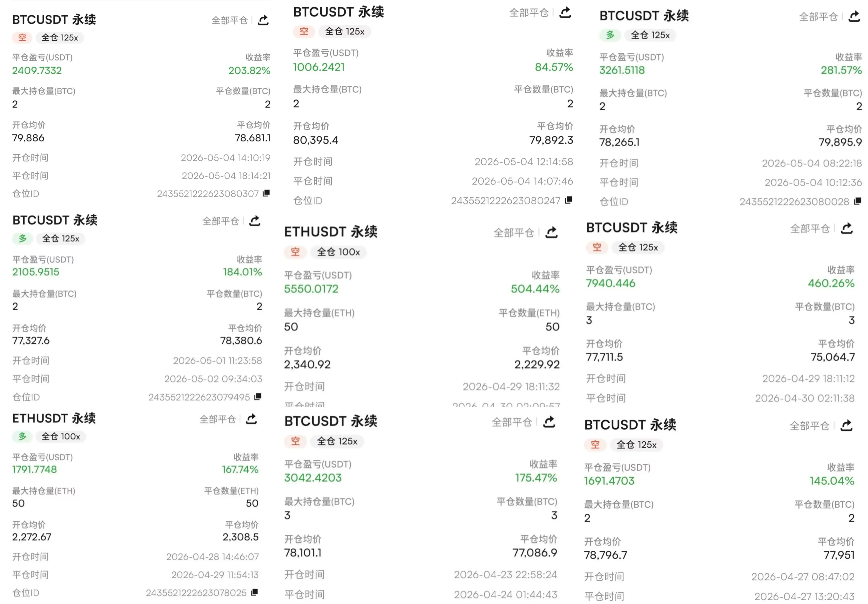Copy position ID ending in 080307
Screen dimensions: 868x604
266,194
